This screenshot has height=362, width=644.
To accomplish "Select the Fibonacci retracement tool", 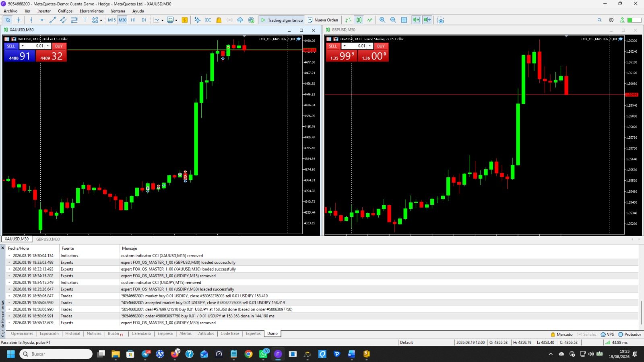I will pos(74,20).
